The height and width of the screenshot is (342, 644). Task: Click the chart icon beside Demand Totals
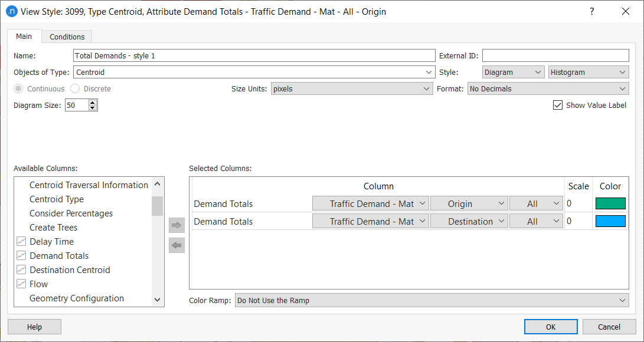21,256
